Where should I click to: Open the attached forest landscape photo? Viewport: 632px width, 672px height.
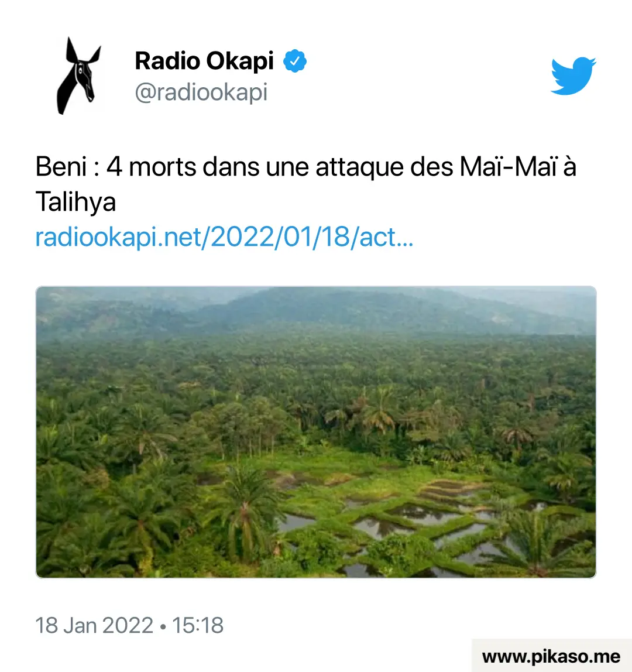316,432
